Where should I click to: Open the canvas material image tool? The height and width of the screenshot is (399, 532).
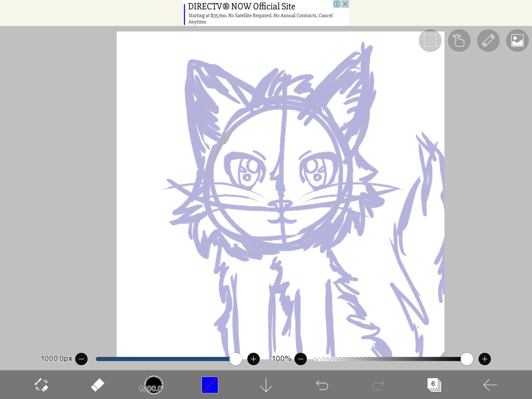517,40
